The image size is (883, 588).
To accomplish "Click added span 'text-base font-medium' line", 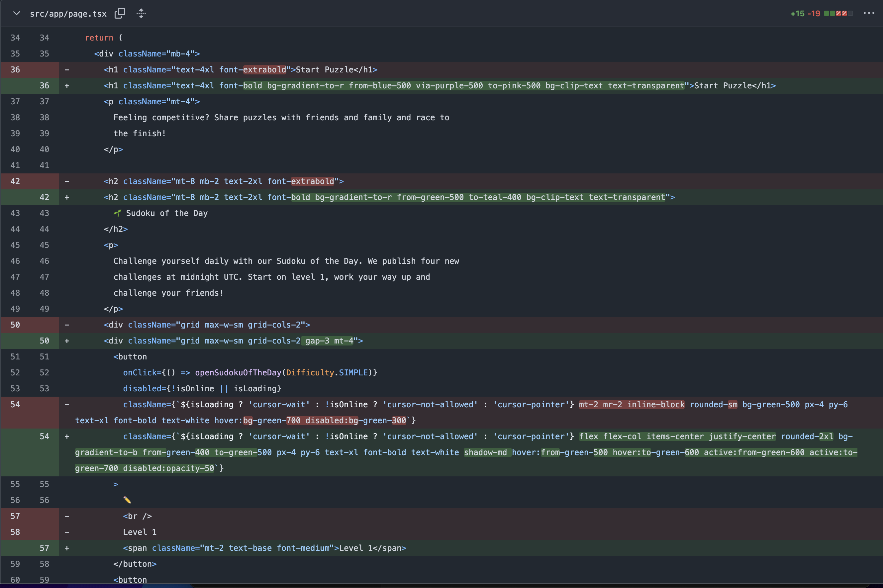I will coord(264,548).
